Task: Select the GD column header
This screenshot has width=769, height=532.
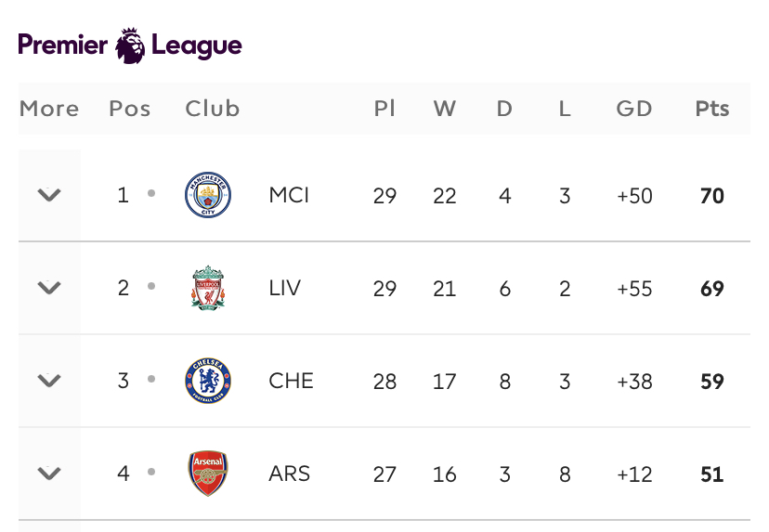Action: [x=634, y=109]
